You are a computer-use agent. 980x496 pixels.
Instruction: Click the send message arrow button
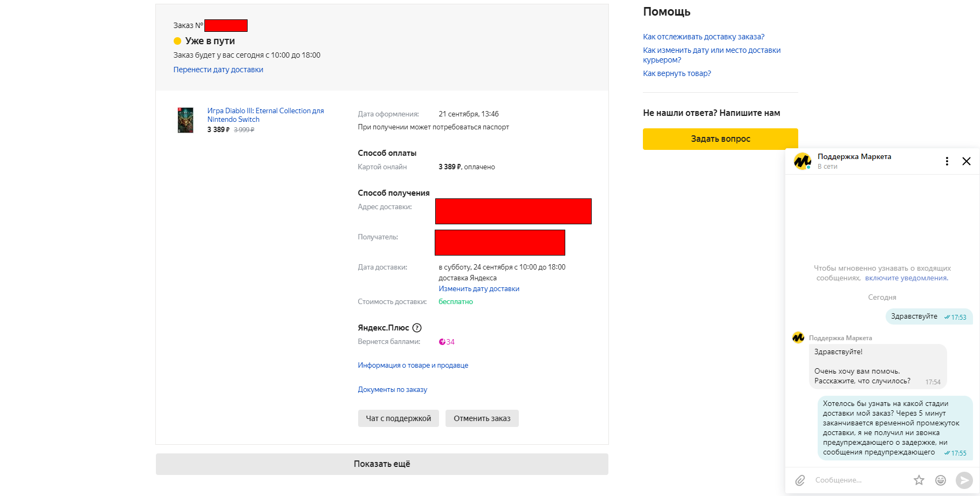tap(964, 480)
